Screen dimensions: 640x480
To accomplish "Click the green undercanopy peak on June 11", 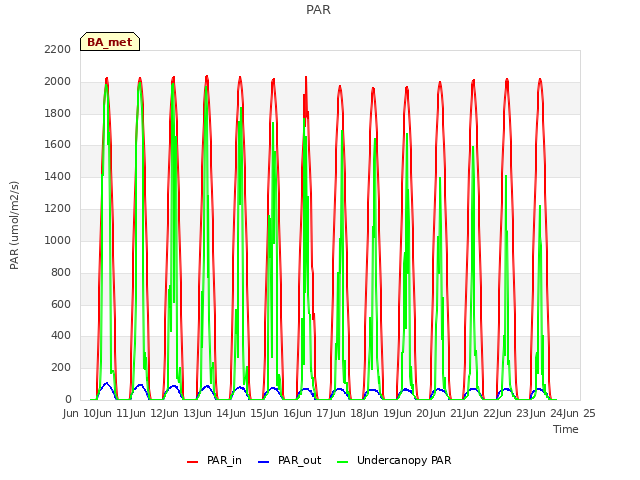I will click(x=140, y=83).
